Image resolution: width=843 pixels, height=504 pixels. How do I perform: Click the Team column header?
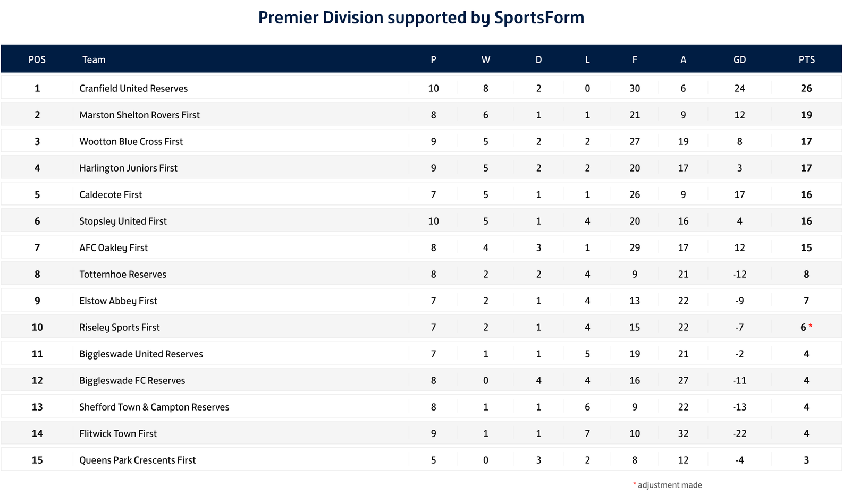94,59
